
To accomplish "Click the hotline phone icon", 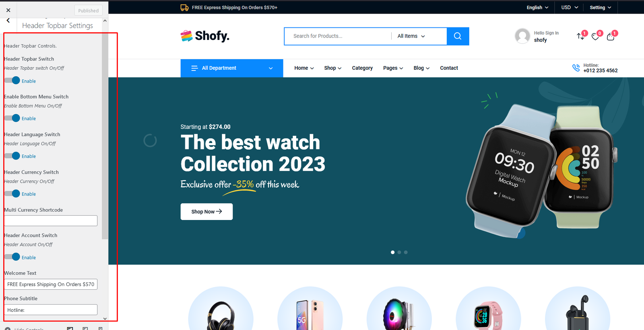I will [x=576, y=68].
